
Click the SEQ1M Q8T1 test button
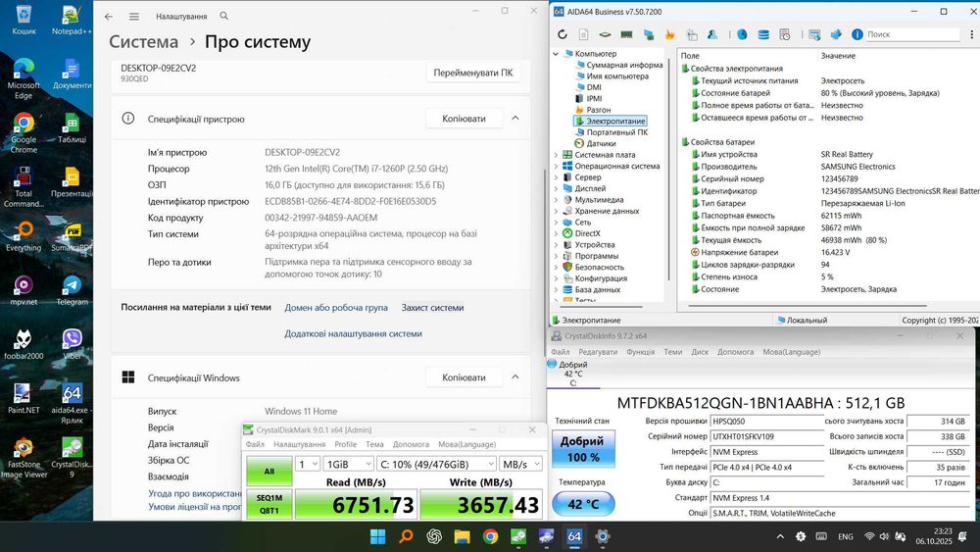(x=269, y=504)
